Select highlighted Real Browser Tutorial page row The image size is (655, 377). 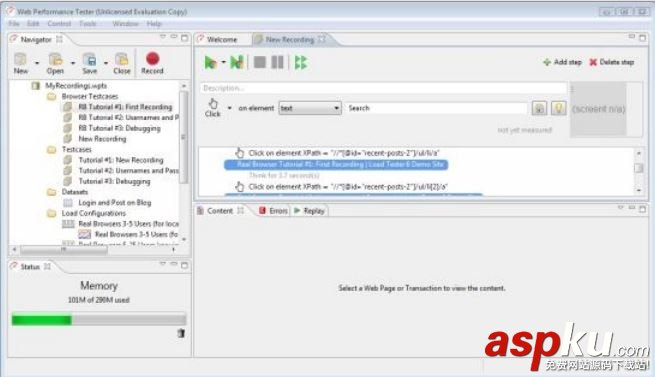point(336,164)
